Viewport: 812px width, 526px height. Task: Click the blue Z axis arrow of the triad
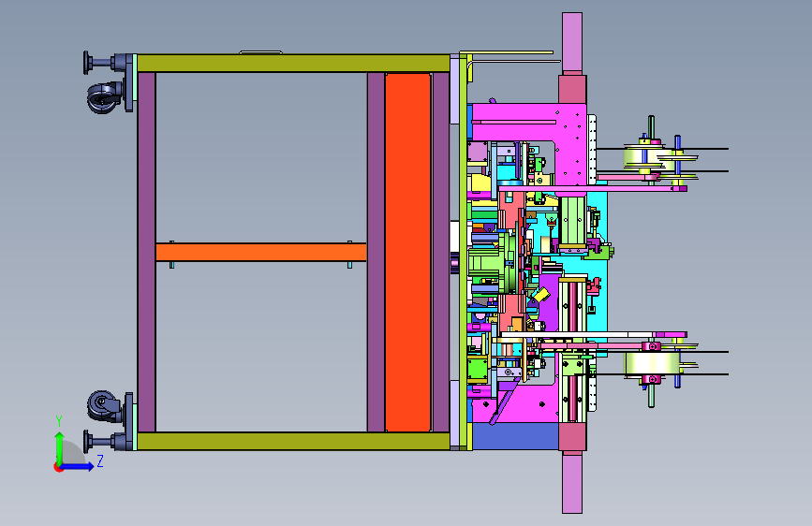(79, 466)
